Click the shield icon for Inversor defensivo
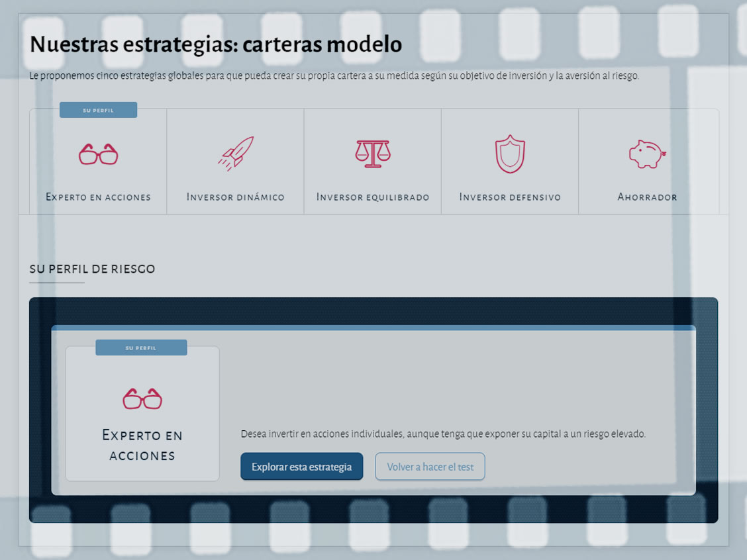The height and width of the screenshot is (560, 747). (510, 154)
